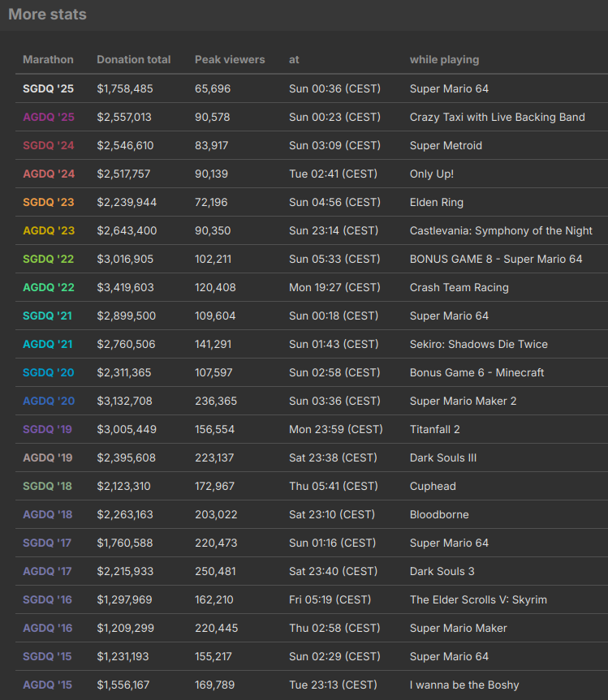Image resolution: width=608 pixels, height=700 pixels.
Task: Click 'I wanna be the Boshy'
Action: pos(464,685)
